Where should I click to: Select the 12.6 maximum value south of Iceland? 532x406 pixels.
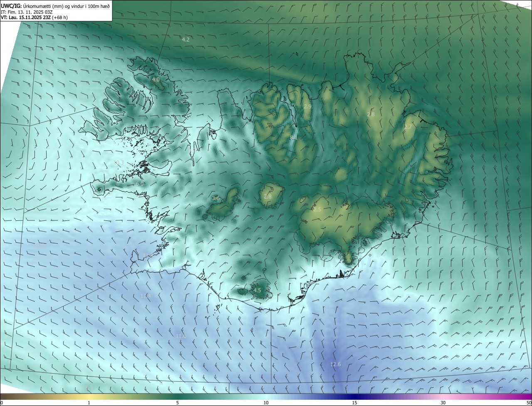point(335,364)
